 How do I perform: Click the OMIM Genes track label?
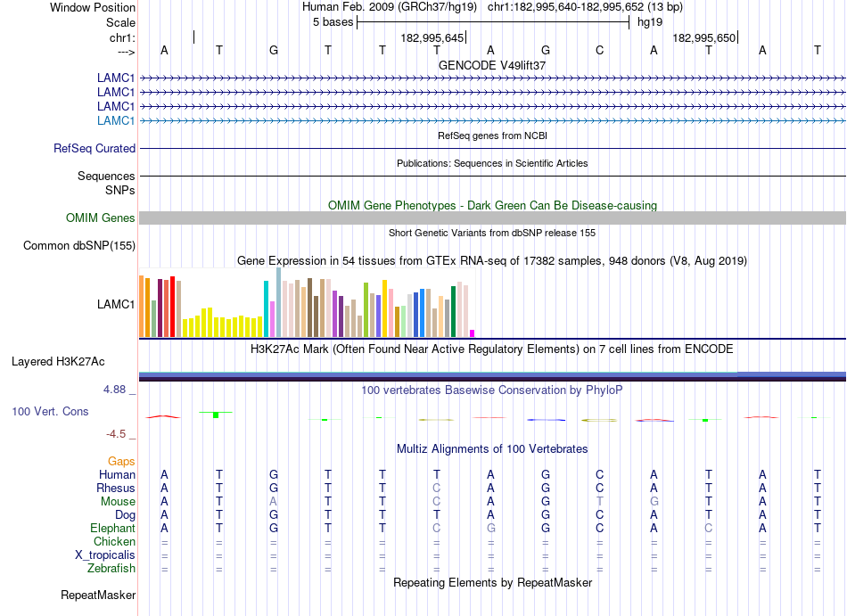(101, 218)
